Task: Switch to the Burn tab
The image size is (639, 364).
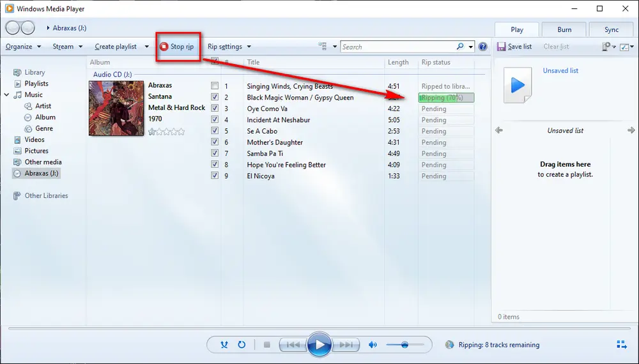Action: tap(564, 30)
